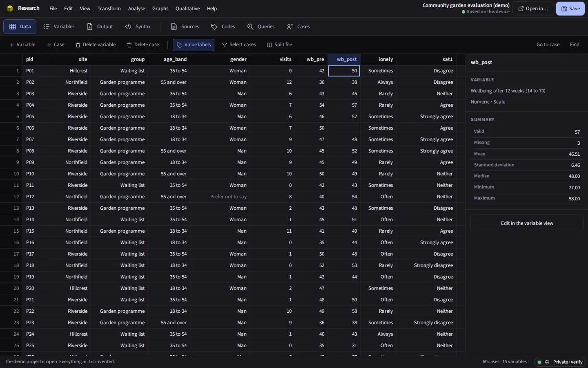This screenshot has height=368, width=588.
Task: Select the age_band column header
Action: (x=169, y=59)
